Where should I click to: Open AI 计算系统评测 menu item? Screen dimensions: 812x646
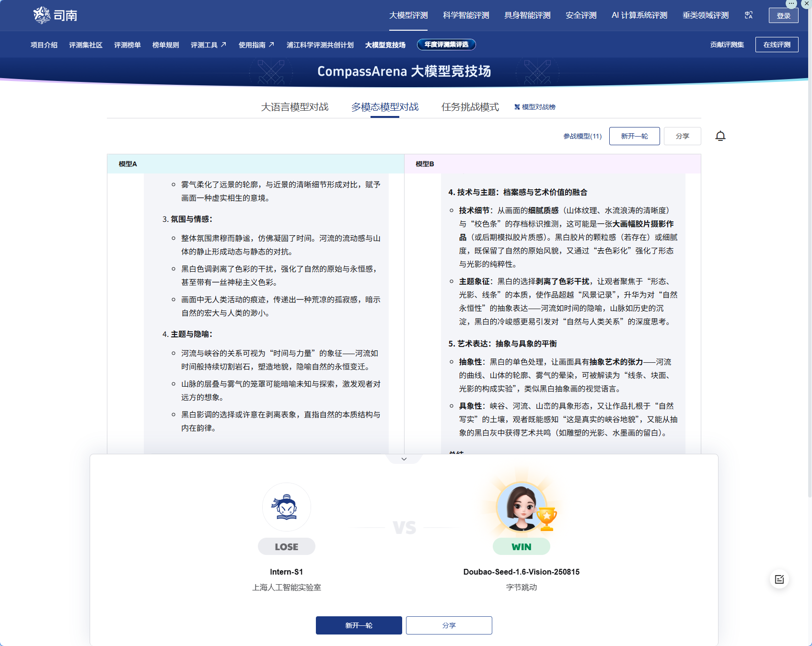click(x=639, y=15)
